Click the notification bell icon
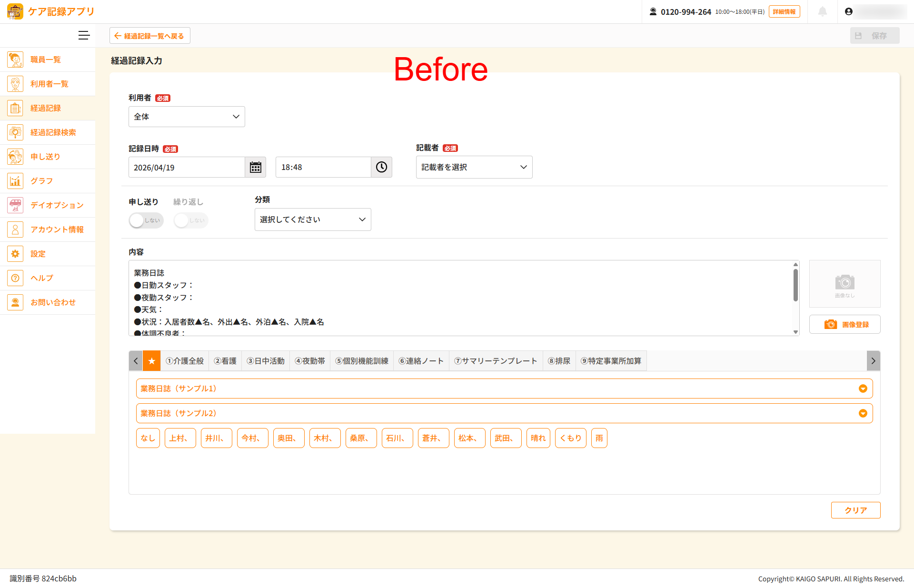914x588 pixels. point(822,11)
